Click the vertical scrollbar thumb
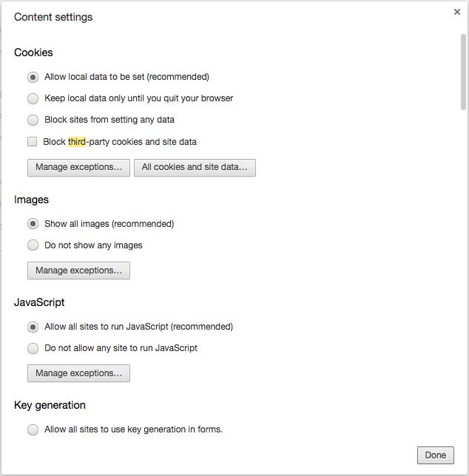Viewport: 469px width, 476px height. tap(463, 72)
